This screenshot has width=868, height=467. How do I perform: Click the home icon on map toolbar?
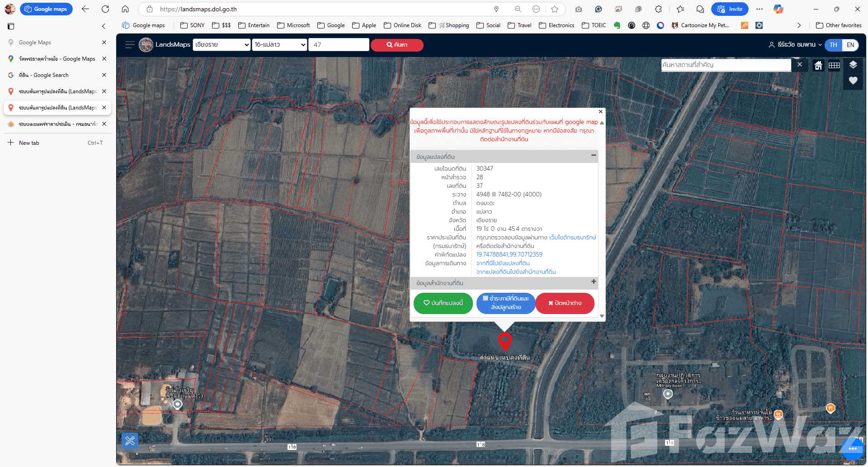pos(818,66)
